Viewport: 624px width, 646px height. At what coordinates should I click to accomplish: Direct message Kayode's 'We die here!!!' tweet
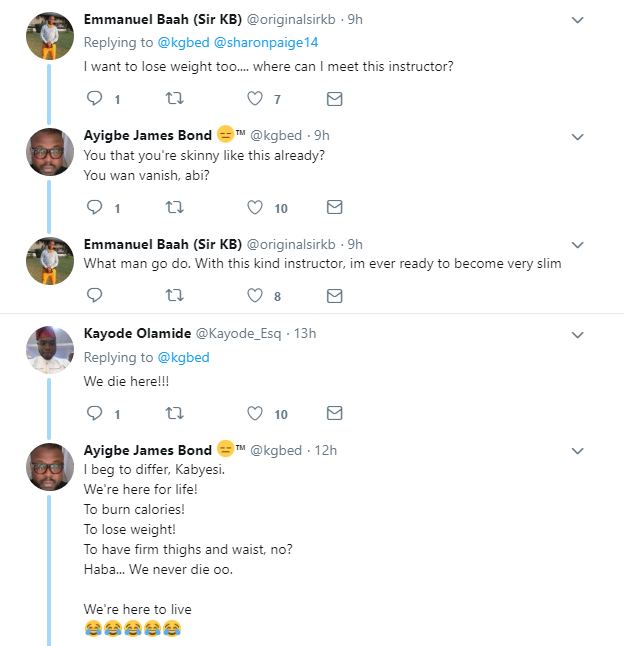[335, 413]
